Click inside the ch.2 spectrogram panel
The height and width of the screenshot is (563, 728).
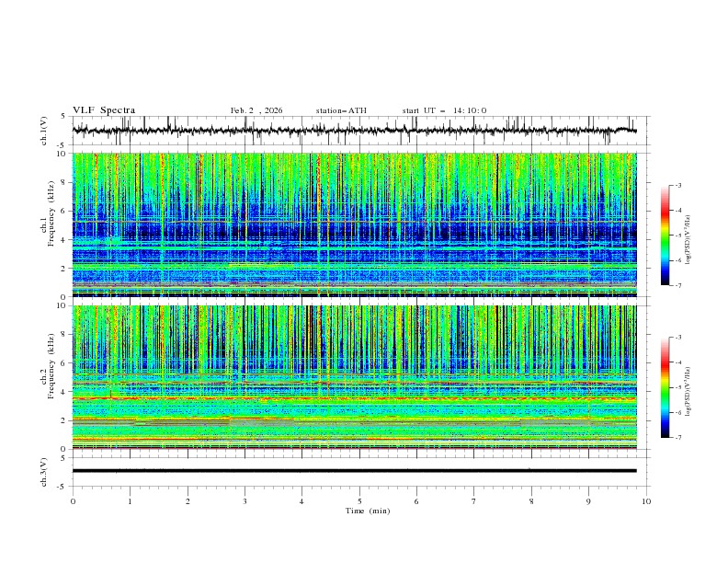354,377
